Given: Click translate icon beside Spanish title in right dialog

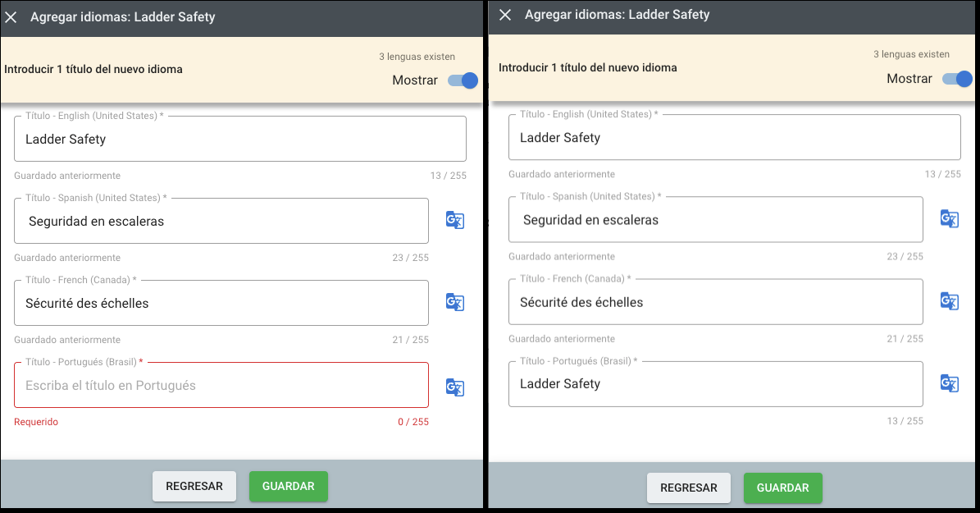Looking at the screenshot, I should (x=949, y=218).
